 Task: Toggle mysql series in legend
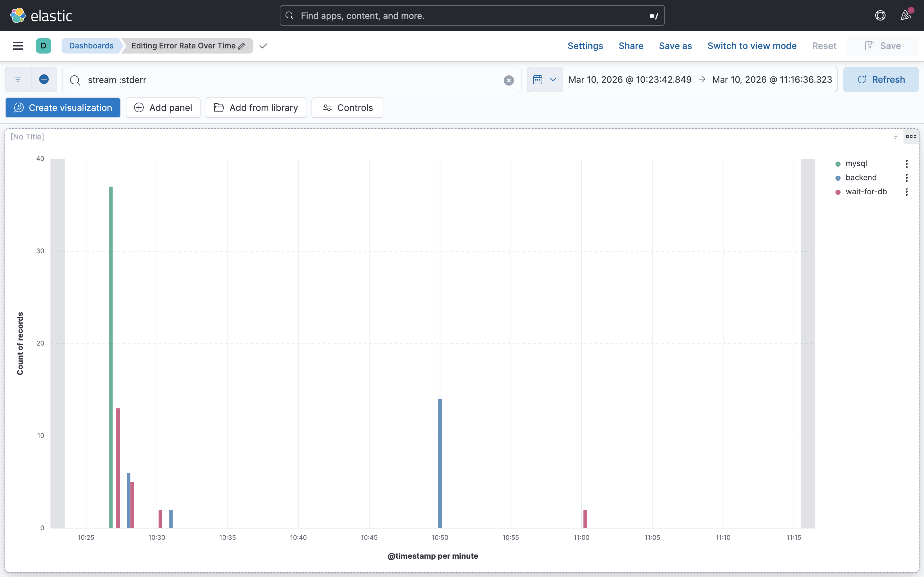(856, 164)
